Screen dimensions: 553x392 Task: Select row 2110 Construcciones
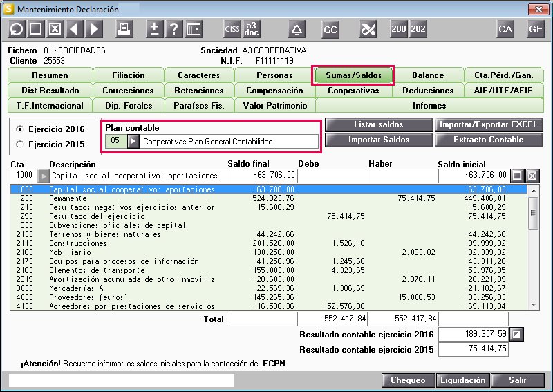point(269,243)
